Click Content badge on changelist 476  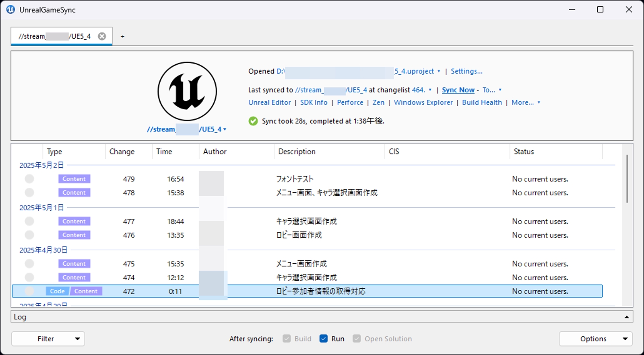coord(74,235)
